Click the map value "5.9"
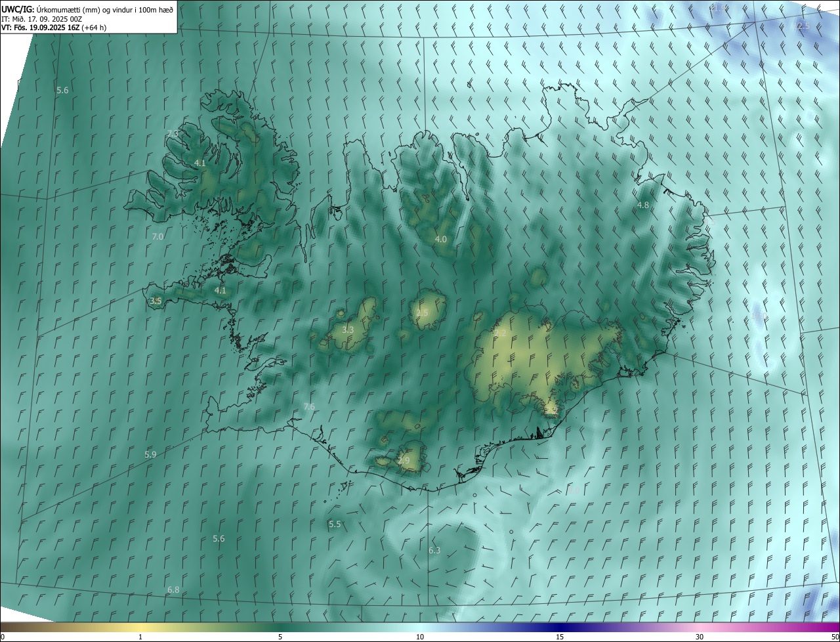 tap(150, 455)
